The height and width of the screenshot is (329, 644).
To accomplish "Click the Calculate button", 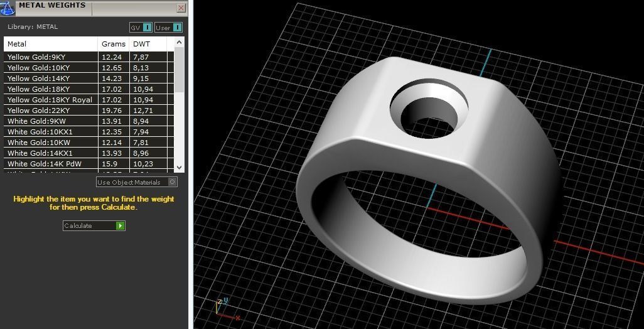I will (x=94, y=225).
